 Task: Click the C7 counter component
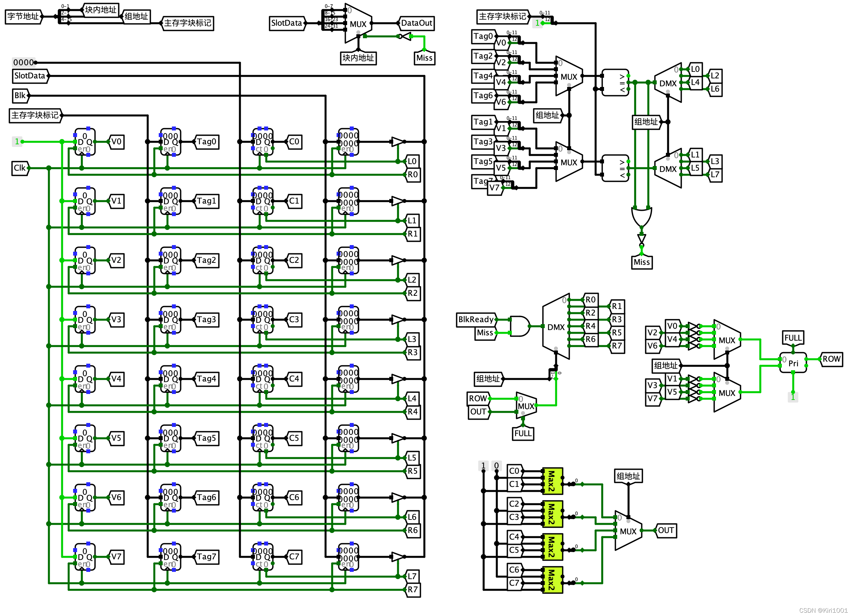pos(262,557)
